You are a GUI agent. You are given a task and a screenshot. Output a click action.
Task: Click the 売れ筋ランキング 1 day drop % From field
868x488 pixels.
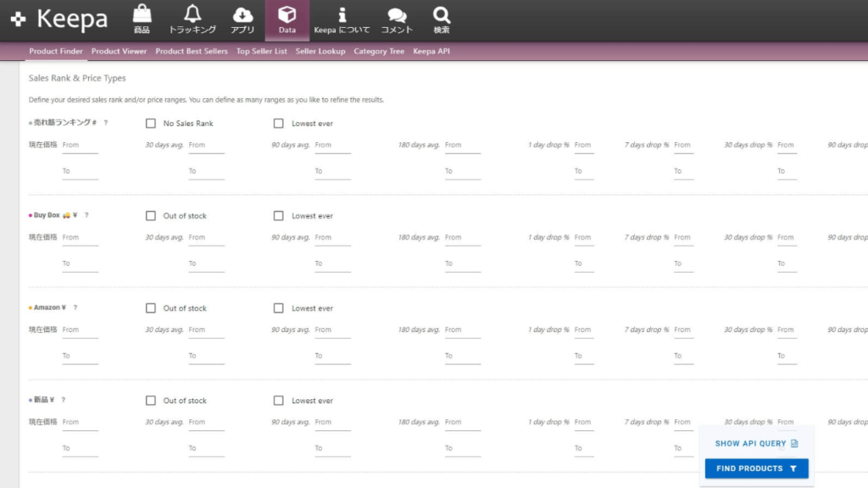tap(584, 146)
